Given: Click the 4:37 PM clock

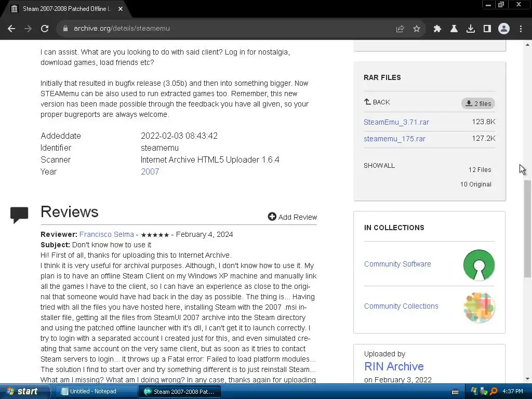Looking at the screenshot, I should [513, 392].
